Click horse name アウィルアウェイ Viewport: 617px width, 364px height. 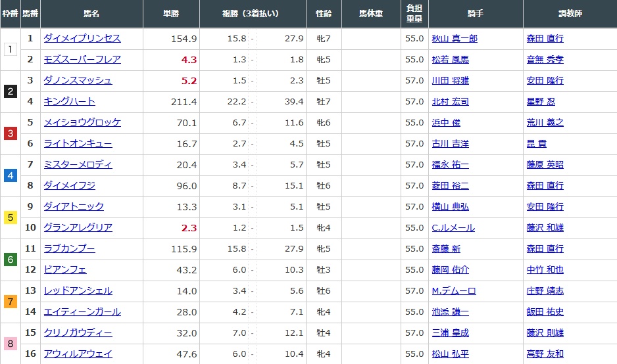(78, 354)
